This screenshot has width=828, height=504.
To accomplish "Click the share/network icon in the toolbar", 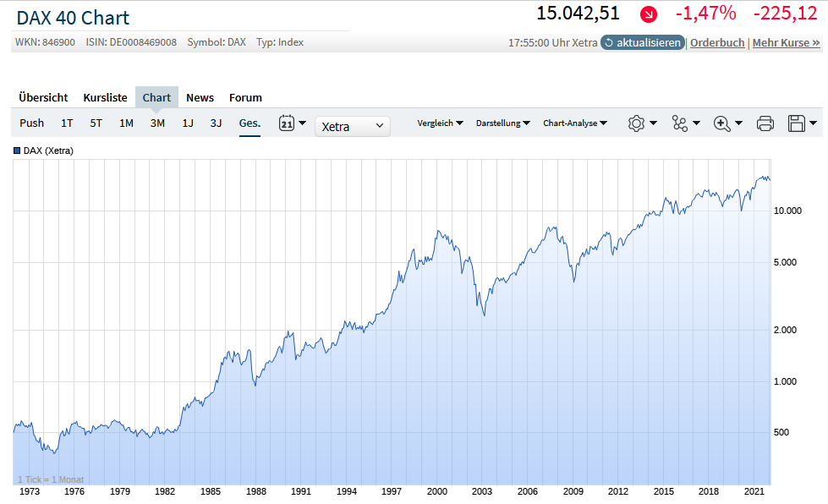I will (680, 123).
